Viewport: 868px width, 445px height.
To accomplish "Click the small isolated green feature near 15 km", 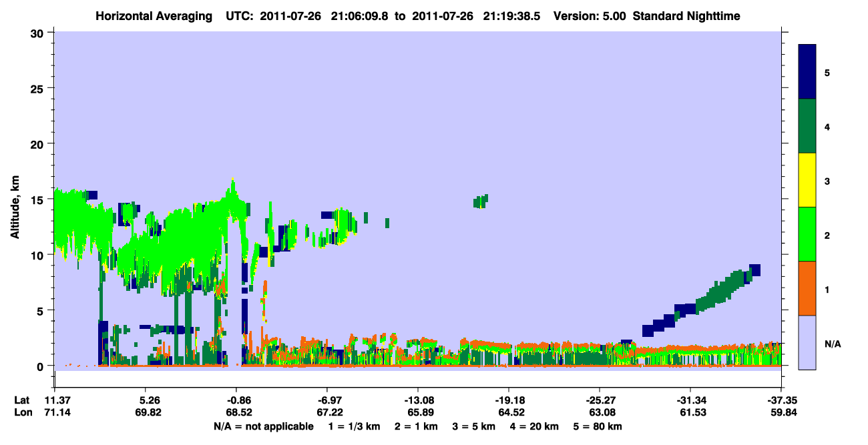I will (481, 201).
